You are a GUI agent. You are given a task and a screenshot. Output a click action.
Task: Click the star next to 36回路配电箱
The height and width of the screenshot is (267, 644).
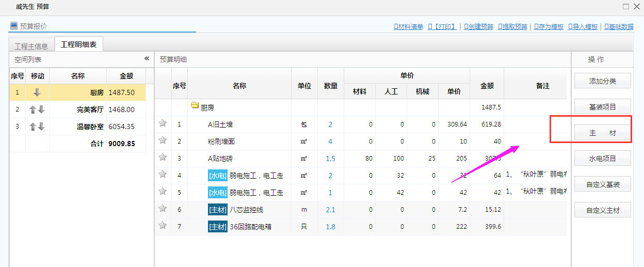pos(163,226)
